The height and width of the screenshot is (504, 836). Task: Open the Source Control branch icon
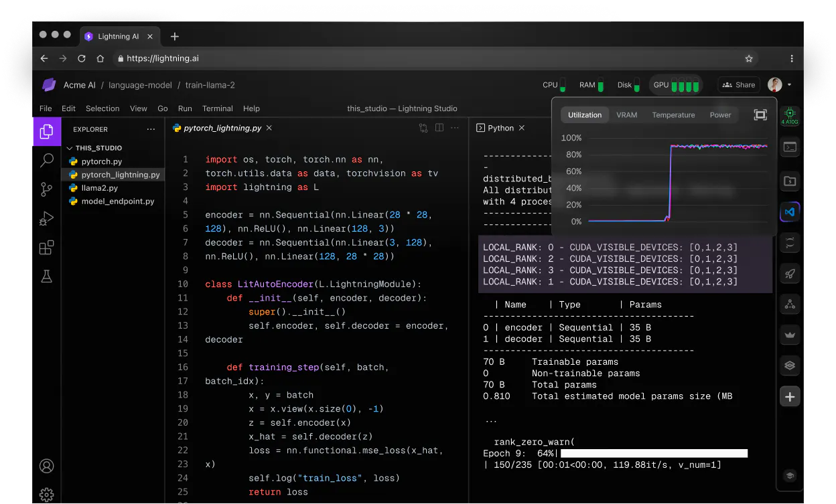pyautogui.click(x=47, y=189)
